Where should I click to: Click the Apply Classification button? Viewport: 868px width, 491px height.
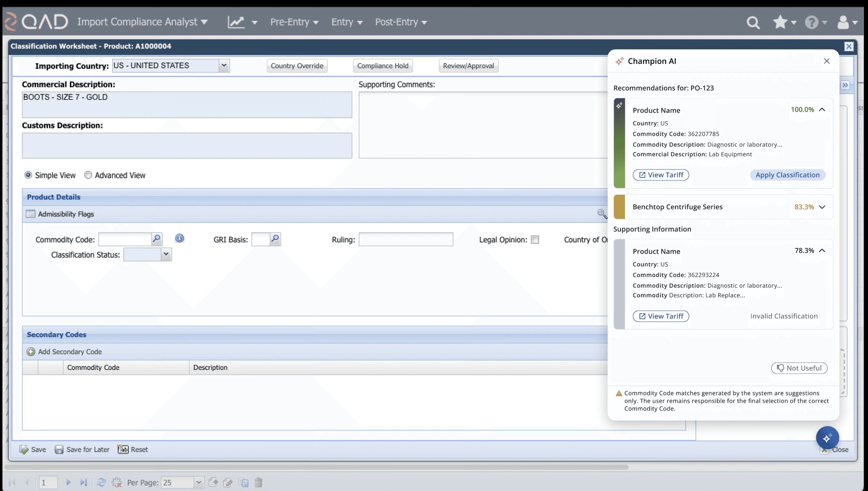(787, 175)
